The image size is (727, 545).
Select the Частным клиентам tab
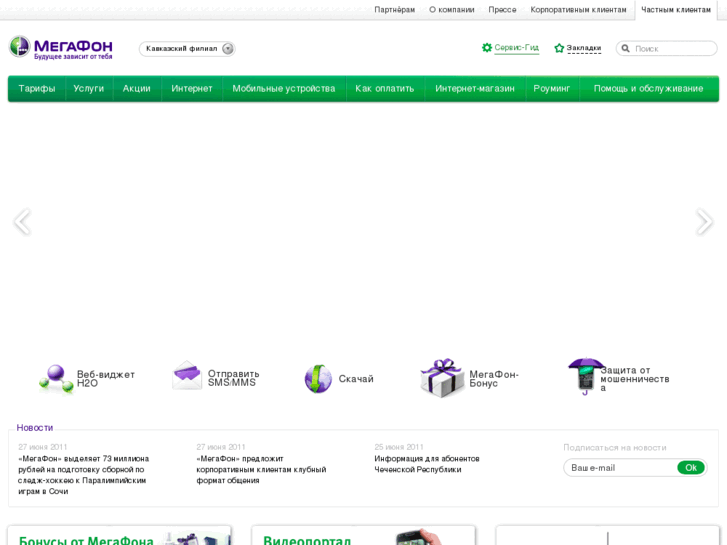[676, 10]
